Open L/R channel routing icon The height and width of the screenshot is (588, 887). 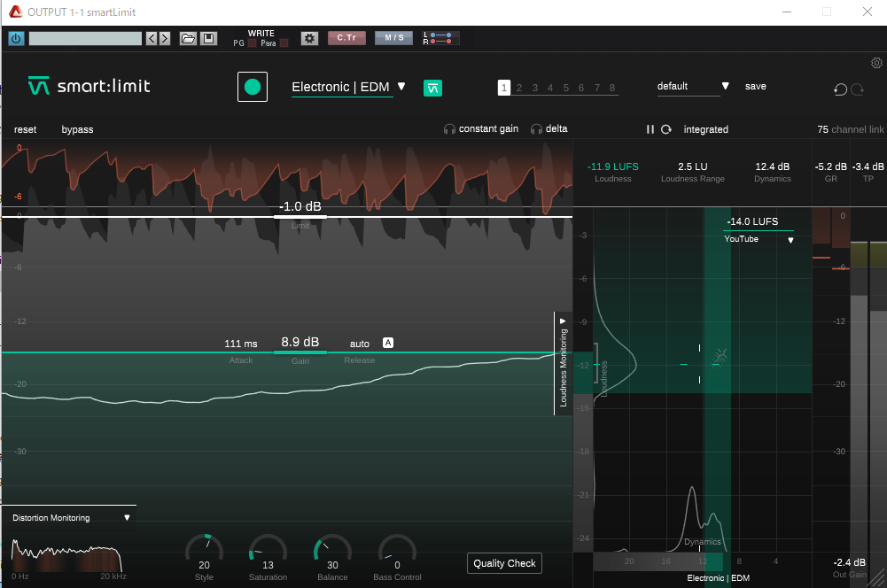click(440, 38)
